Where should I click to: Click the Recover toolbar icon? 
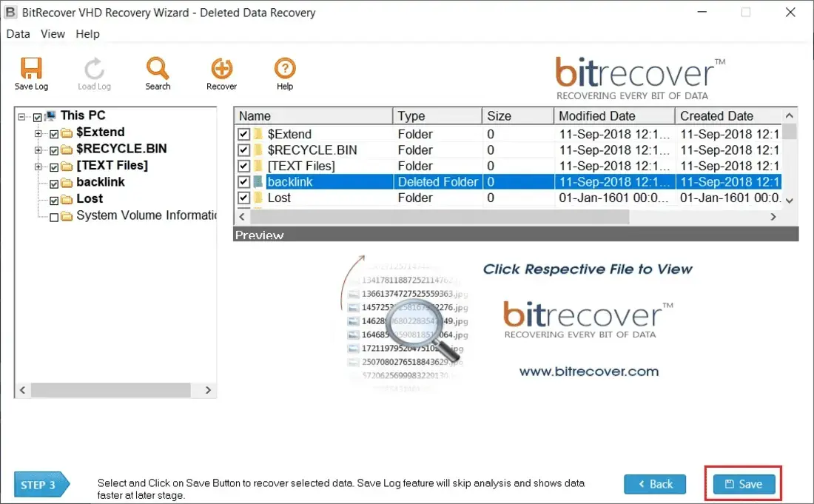(222, 69)
